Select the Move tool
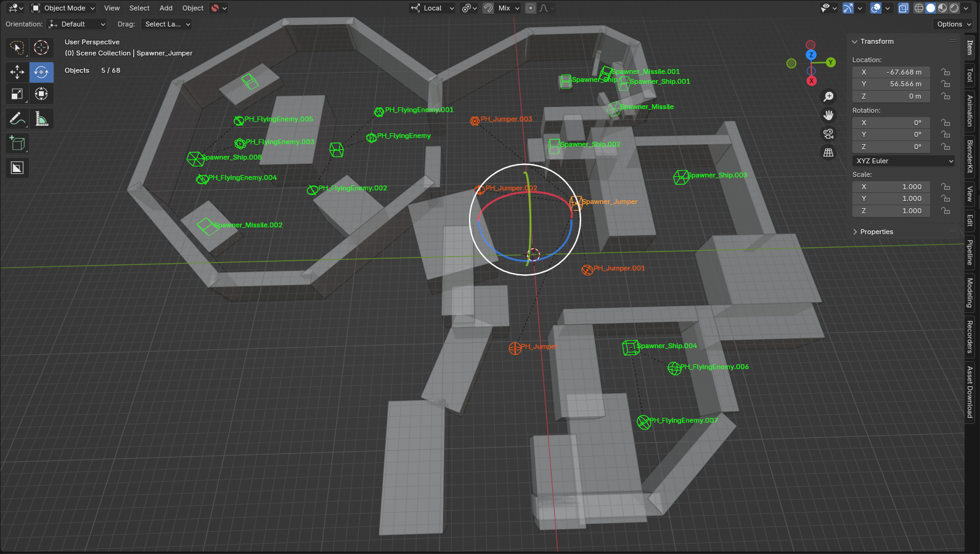This screenshot has height=554, width=980. [17, 72]
